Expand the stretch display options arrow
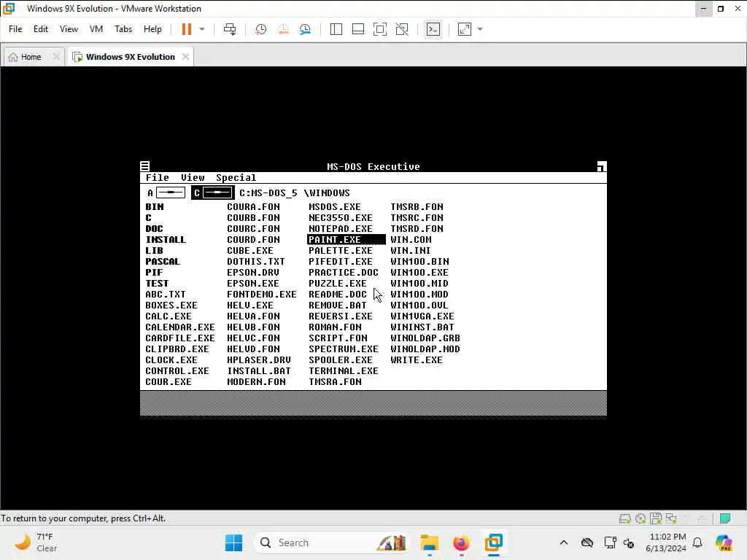Screen dimensions: 747x560 click(x=480, y=29)
